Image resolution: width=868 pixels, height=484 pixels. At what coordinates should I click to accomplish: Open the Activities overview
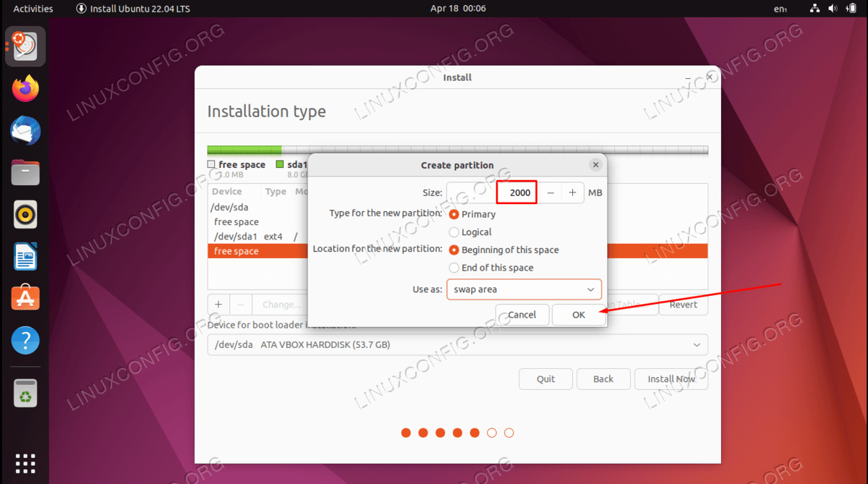(x=33, y=9)
